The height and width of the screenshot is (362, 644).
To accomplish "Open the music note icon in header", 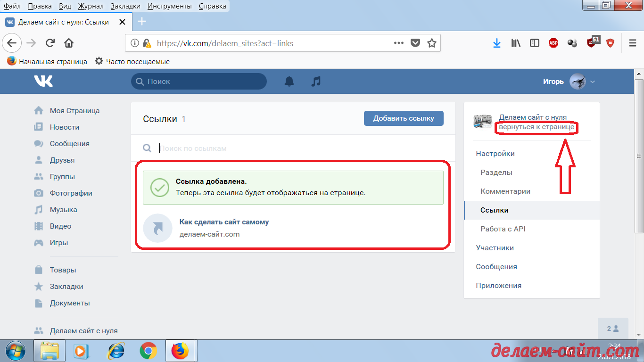I will [x=316, y=81].
